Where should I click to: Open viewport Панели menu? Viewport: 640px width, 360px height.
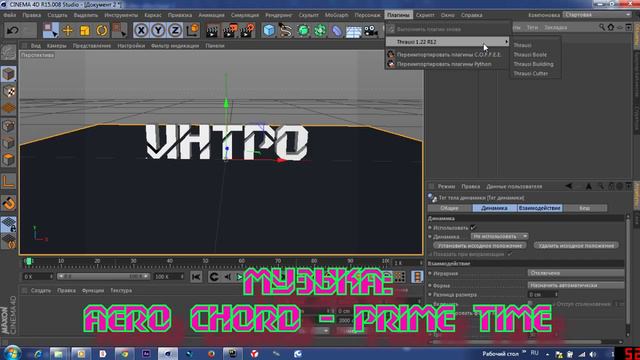coord(215,46)
